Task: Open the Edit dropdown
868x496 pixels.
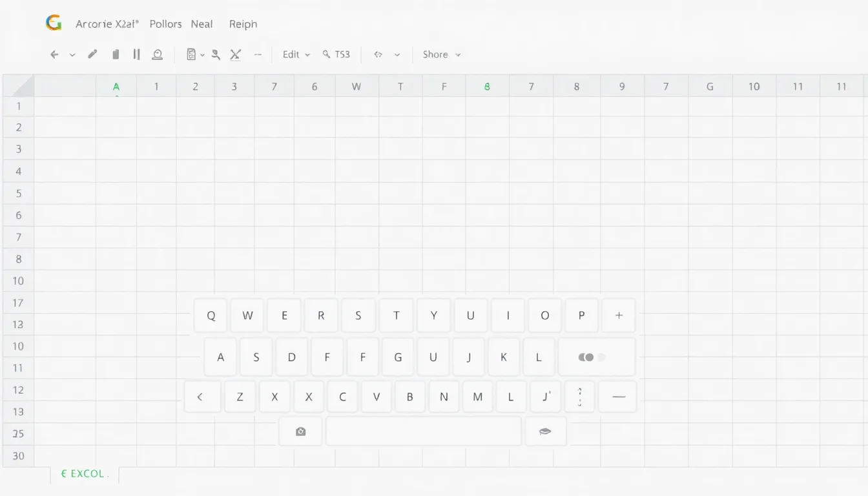Action: click(296, 55)
